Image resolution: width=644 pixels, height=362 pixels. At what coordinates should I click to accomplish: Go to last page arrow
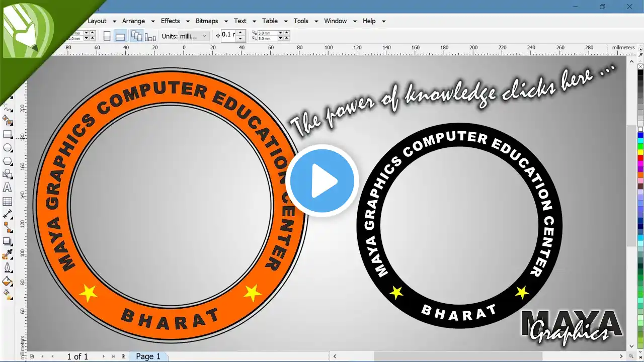tap(114, 356)
